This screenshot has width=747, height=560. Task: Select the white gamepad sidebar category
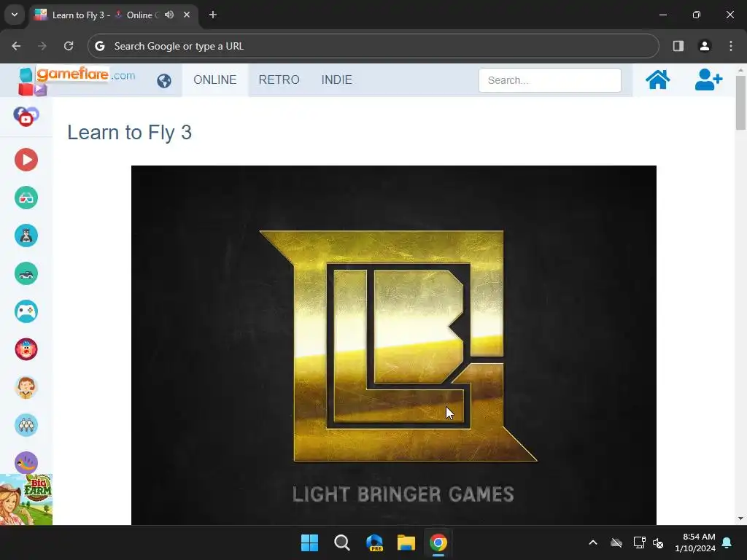(x=26, y=311)
